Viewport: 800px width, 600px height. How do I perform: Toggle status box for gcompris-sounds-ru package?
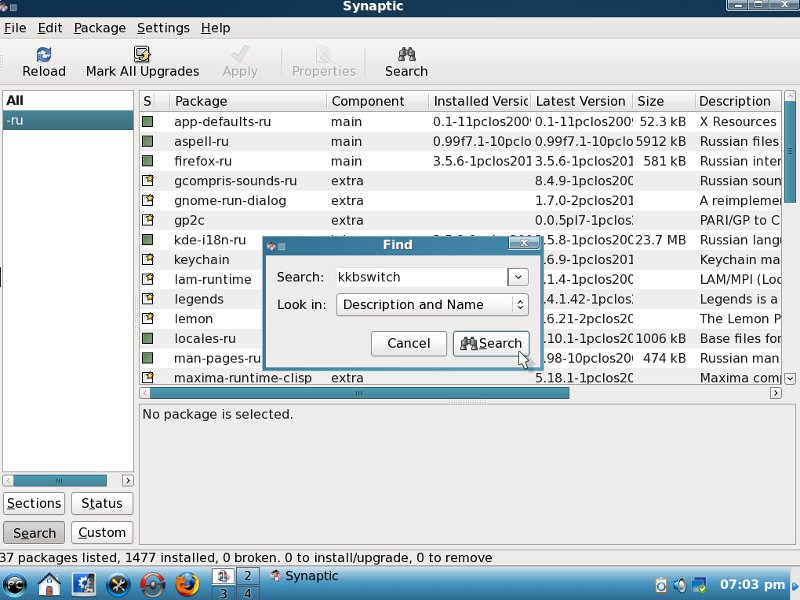coord(148,181)
